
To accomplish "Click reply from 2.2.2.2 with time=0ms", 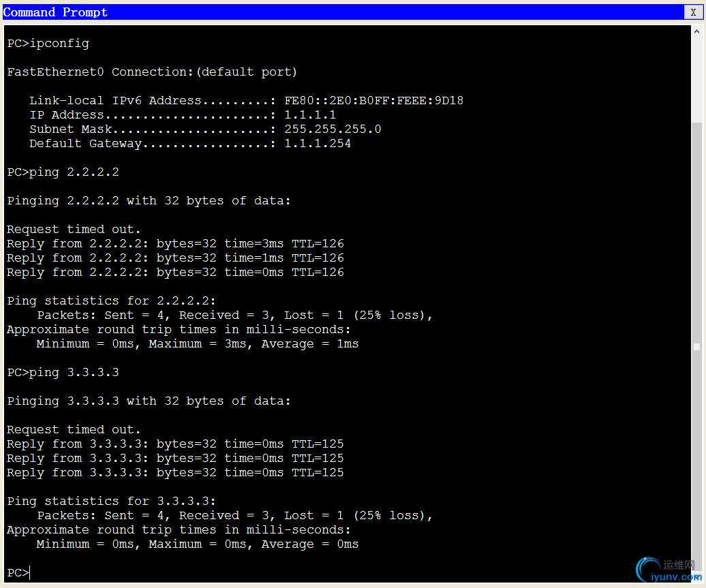I will click(176, 273).
